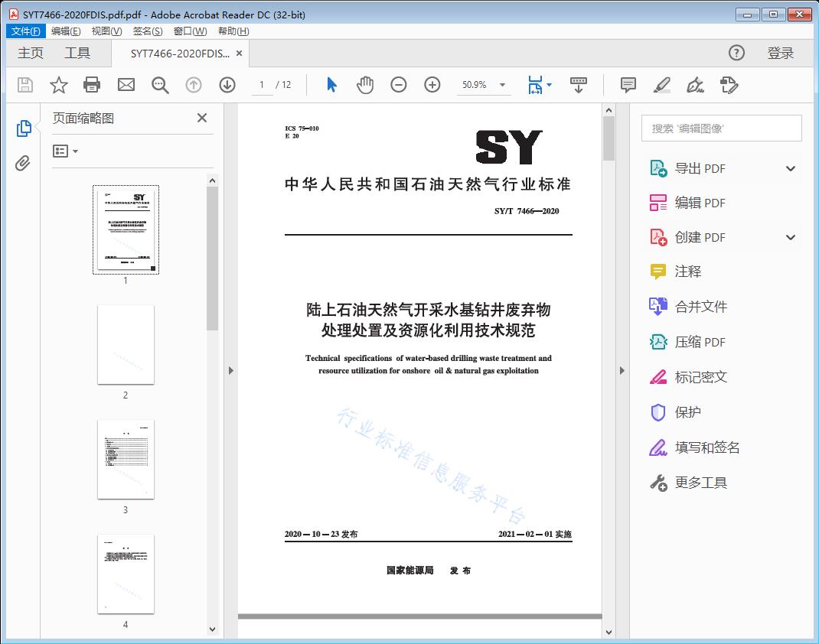
Task: Open the Fill & Sign pen tool
Action: 695,85
